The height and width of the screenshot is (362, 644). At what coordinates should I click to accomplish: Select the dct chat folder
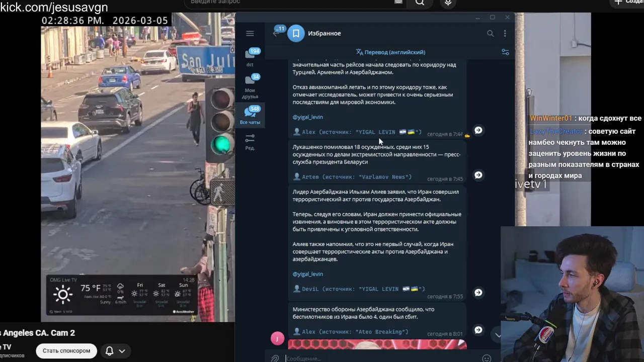pyautogui.click(x=250, y=57)
